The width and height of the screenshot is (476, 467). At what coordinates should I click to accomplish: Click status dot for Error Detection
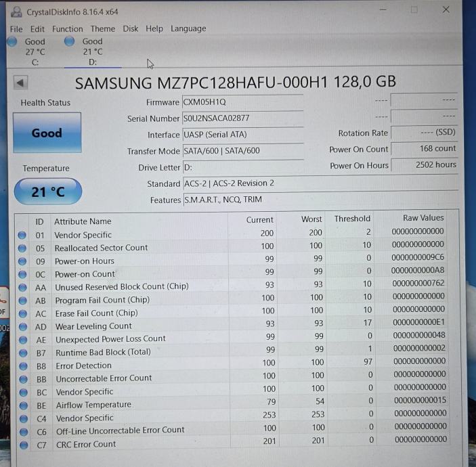pos(24,366)
